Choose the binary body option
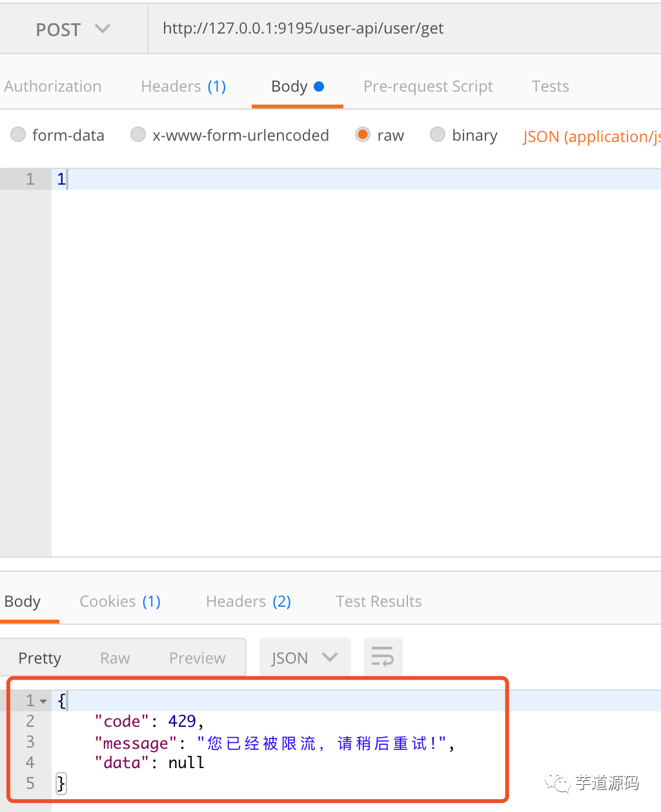This screenshot has width=661, height=812. click(438, 134)
